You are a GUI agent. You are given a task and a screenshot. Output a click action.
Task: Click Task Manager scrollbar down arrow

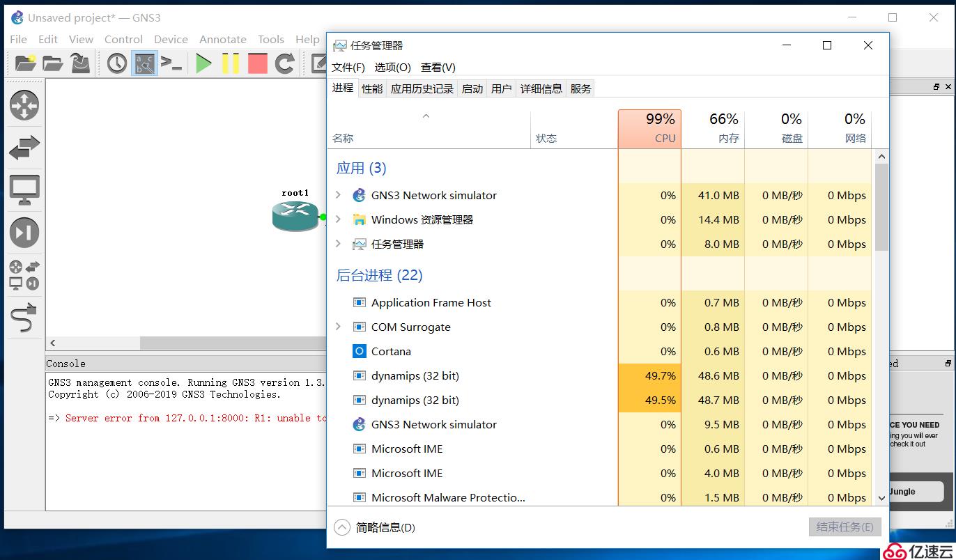pyautogui.click(x=881, y=498)
